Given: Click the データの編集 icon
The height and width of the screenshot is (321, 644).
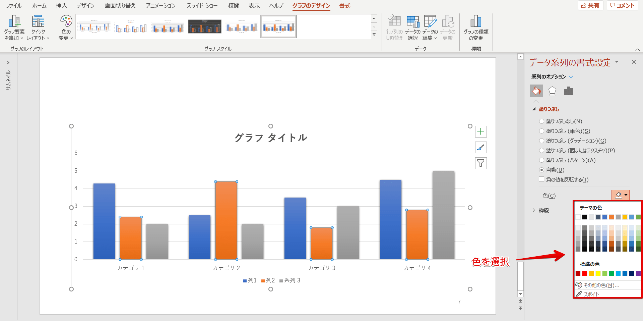Looking at the screenshot, I should 430,21.
